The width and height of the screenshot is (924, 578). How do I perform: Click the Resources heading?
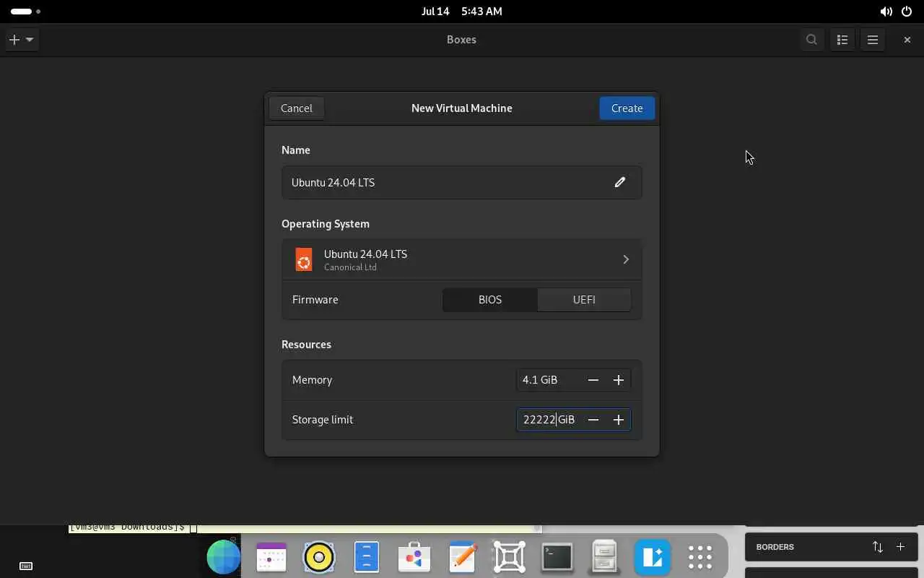tap(306, 345)
